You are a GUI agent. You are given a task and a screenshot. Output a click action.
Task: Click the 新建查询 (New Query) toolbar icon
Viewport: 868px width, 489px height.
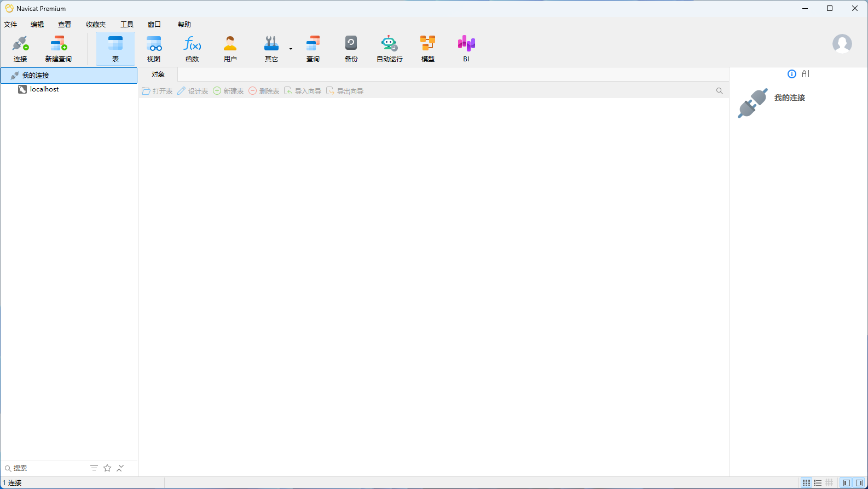[59, 49]
